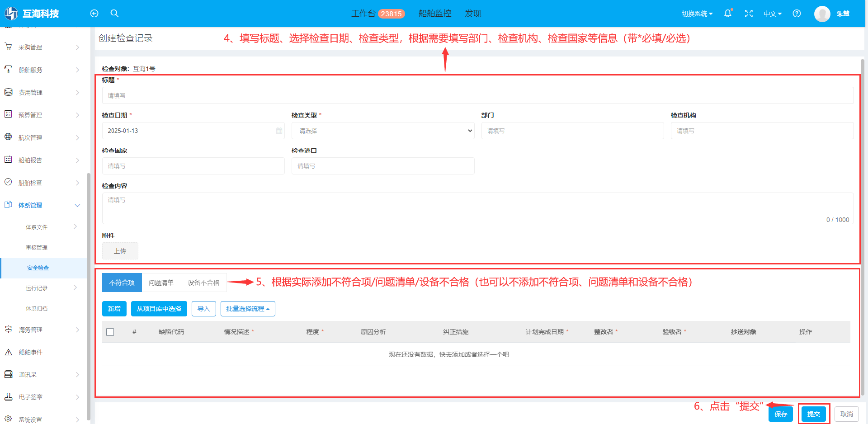This screenshot has height=424, width=868.
Task: Expand the 船舶检查 menu arrow
Action: click(x=77, y=183)
